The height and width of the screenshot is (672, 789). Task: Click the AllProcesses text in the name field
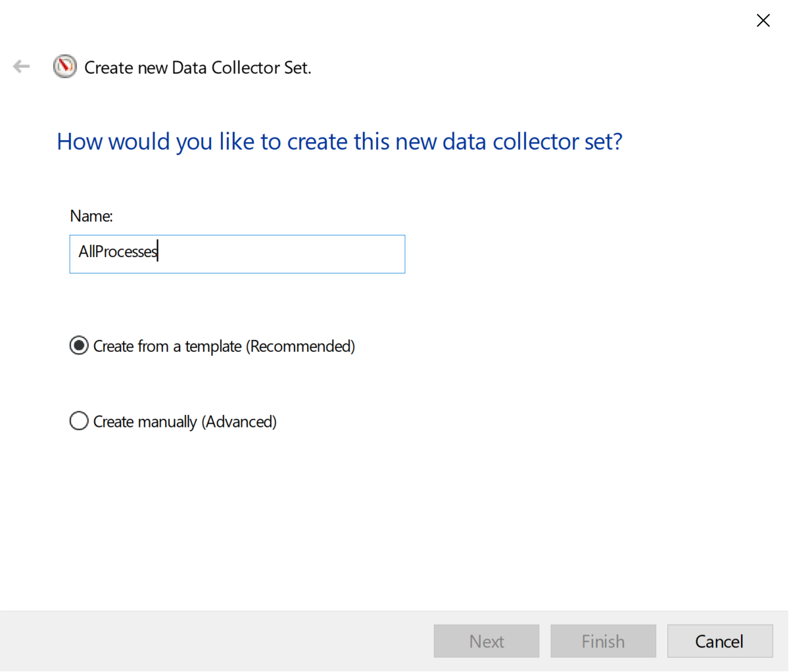(x=117, y=252)
